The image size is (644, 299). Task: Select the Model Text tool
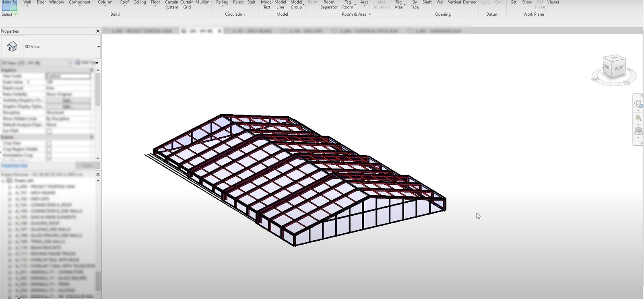coord(267,4)
